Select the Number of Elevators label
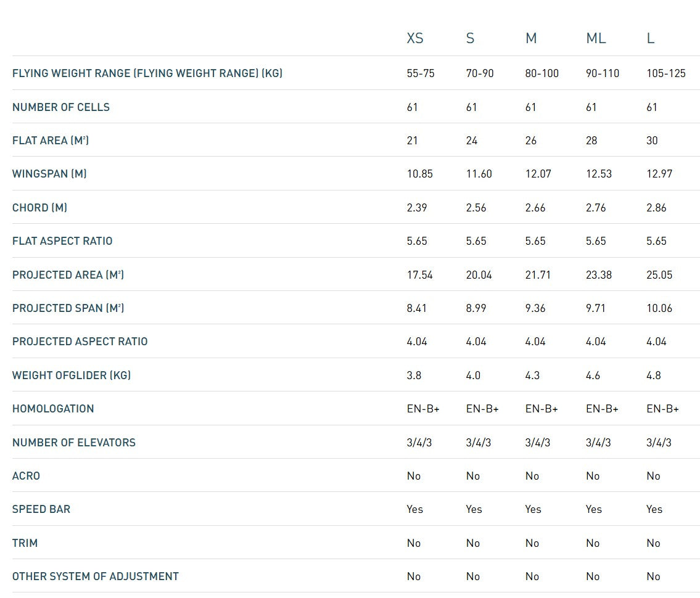Screen dimensions: 700x598 pos(74,443)
